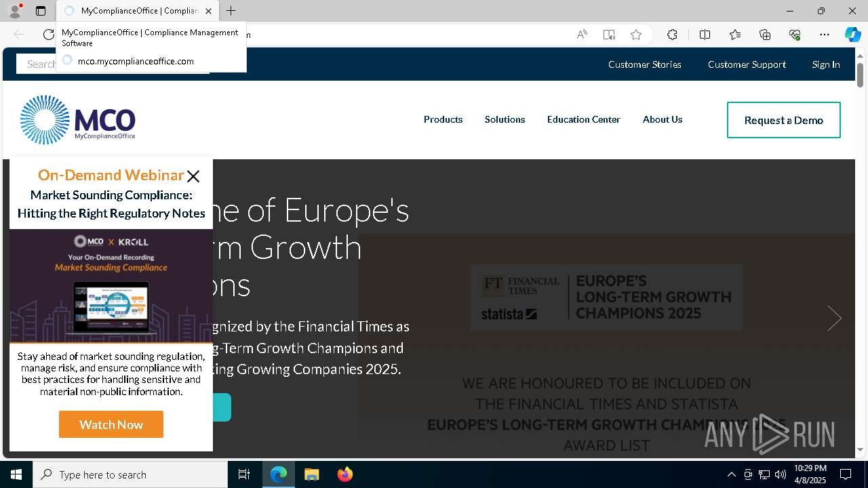The width and height of the screenshot is (868, 488).
Task: Add this page to favorites
Action: tap(636, 35)
